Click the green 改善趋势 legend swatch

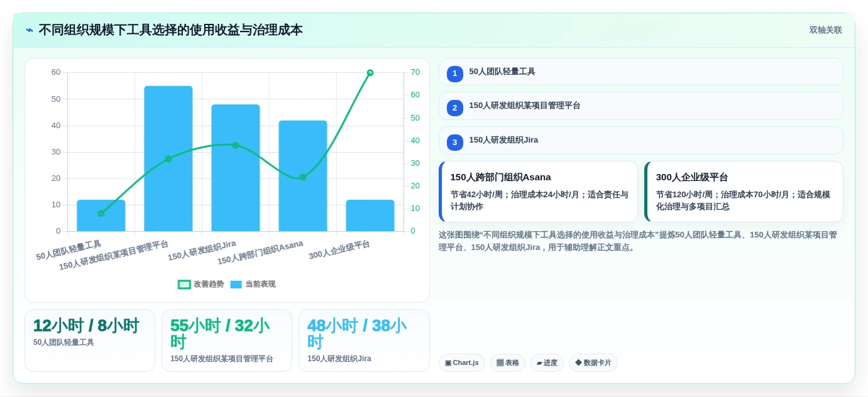(184, 285)
